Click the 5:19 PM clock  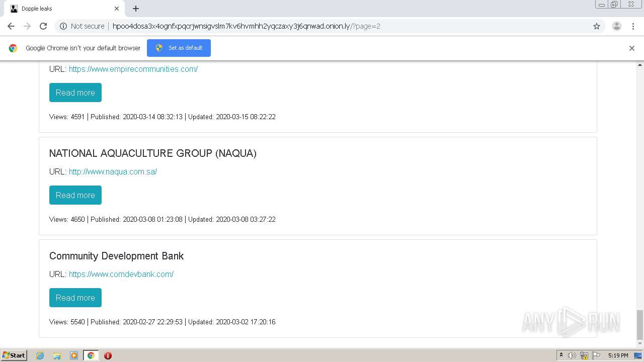[x=618, y=355]
